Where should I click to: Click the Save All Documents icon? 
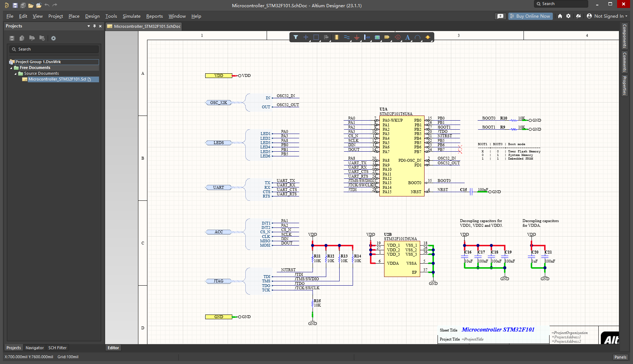(x=23, y=5)
